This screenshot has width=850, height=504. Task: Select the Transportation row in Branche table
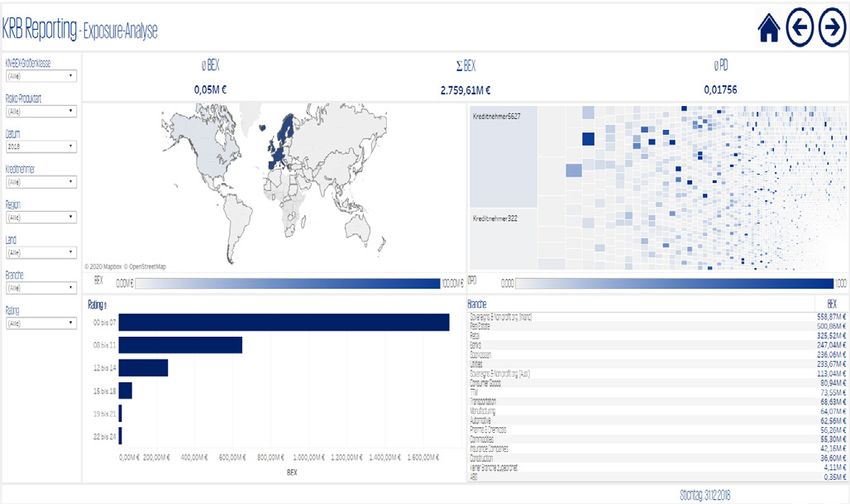[658, 402]
